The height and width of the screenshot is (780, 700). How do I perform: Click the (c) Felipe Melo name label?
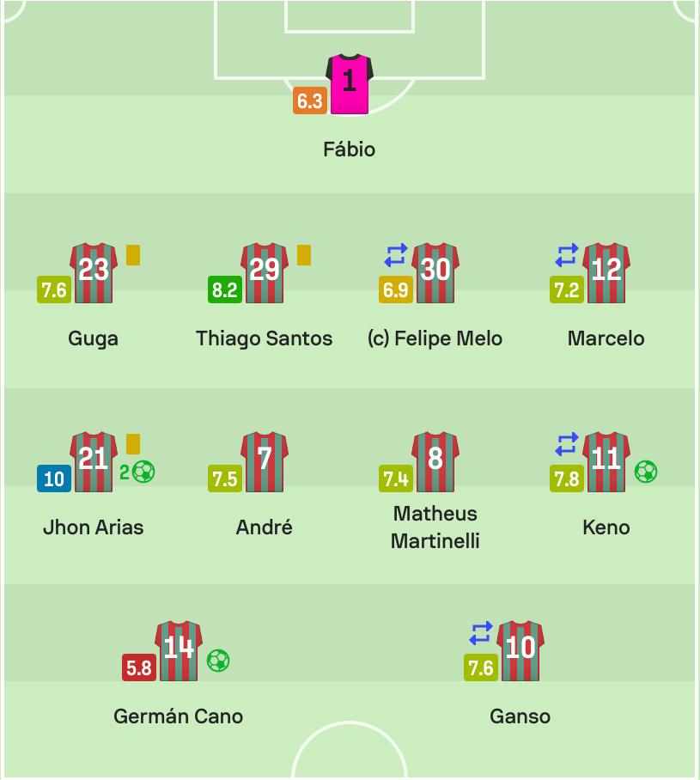tap(435, 338)
